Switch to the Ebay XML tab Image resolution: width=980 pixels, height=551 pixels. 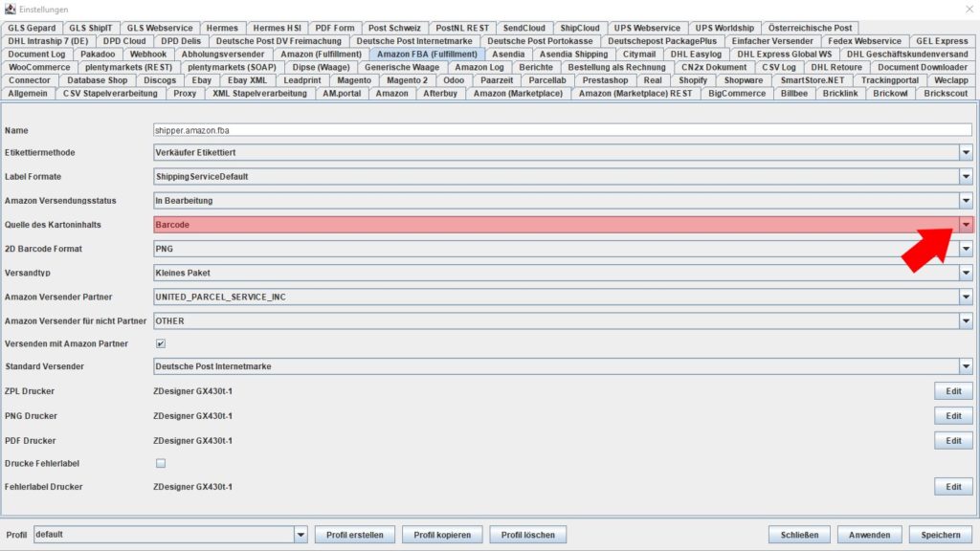point(247,80)
